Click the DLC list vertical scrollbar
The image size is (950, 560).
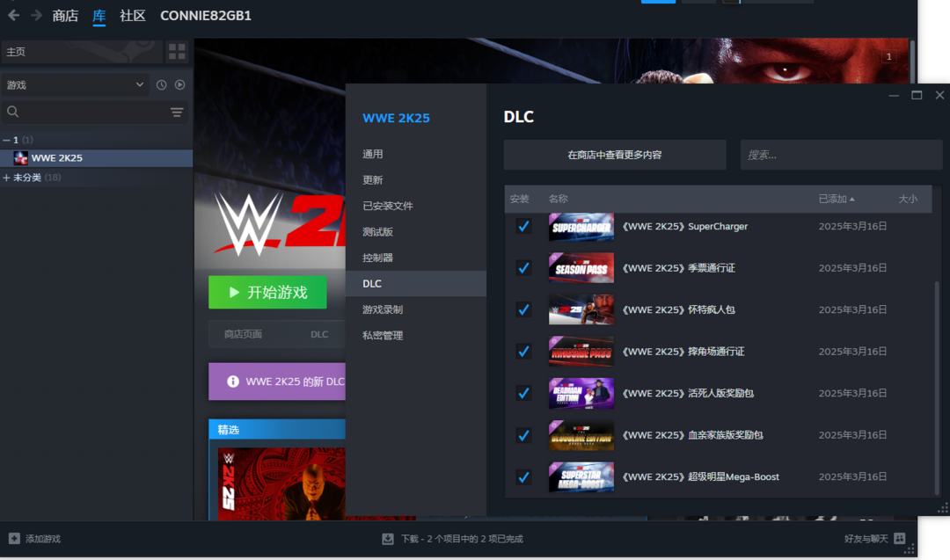[938, 388]
